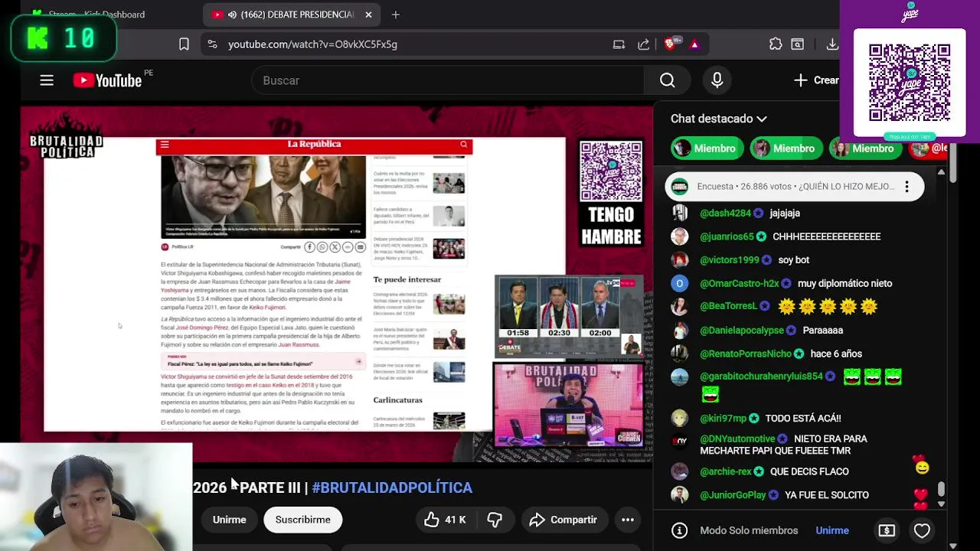Click username @DNYautomotive in chat
Viewport: 980px width, 551px height.
(737, 439)
